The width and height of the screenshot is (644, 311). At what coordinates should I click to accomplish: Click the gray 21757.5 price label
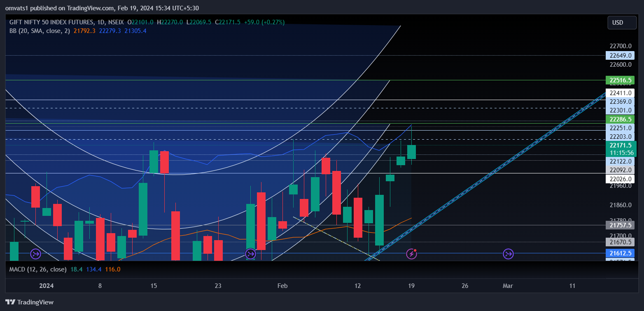click(621, 225)
